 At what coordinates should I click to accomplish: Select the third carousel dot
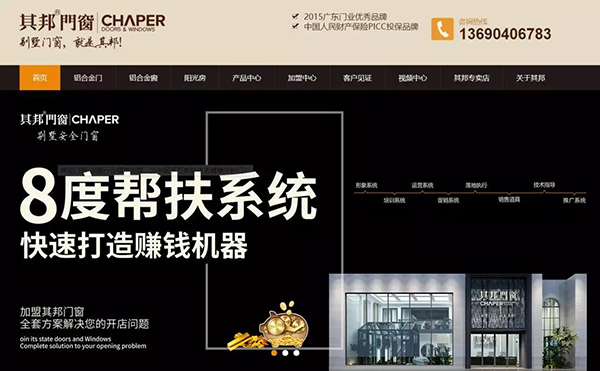pyautogui.click(x=296, y=353)
